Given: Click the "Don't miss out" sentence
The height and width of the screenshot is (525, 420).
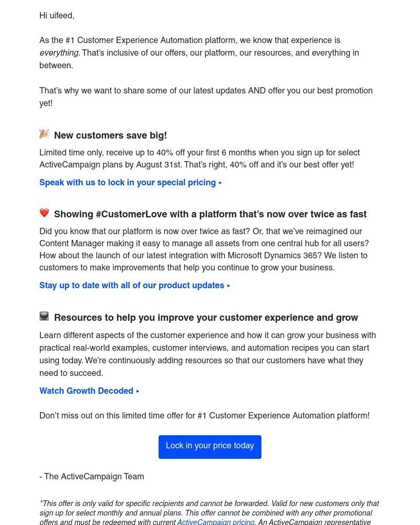Looking at the screenshot, I should pos(204,416).
